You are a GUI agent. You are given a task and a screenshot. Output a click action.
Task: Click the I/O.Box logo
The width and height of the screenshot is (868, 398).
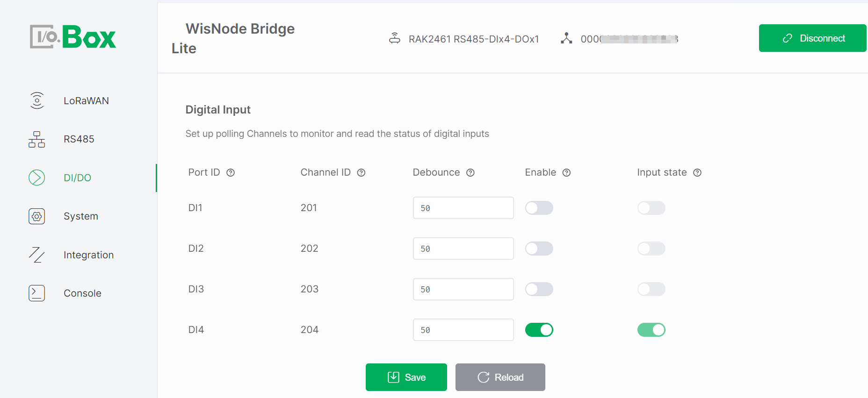click(73, 36)
